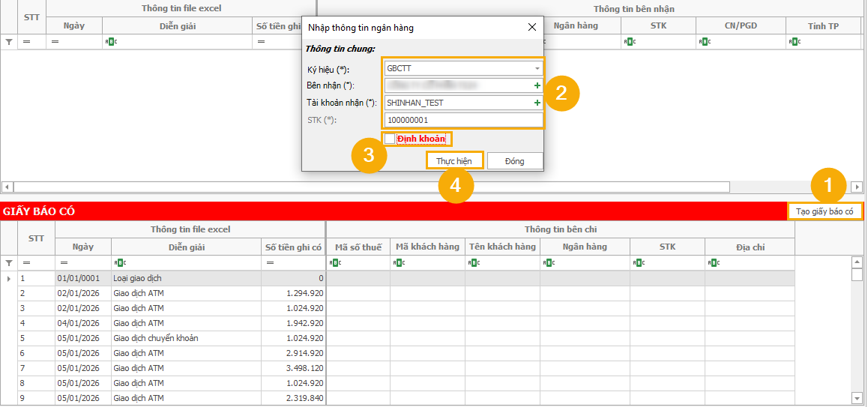Click the ABC filter icon under Diễn giải in the top grid

point(112,41)
